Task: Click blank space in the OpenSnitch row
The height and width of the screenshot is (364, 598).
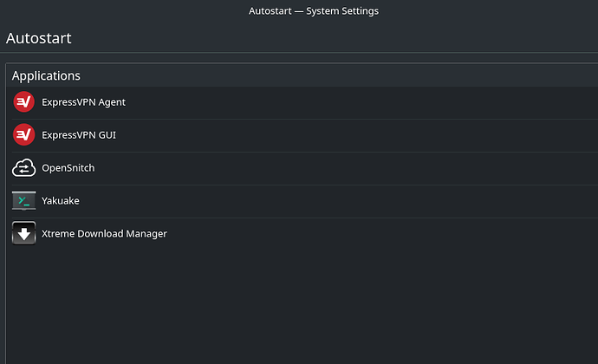Action: coord(343,168)
